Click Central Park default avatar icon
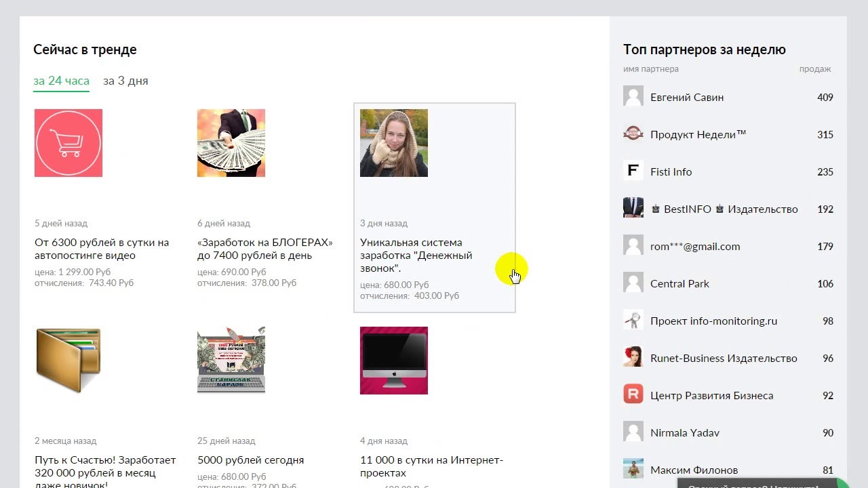 coord(633,282)
